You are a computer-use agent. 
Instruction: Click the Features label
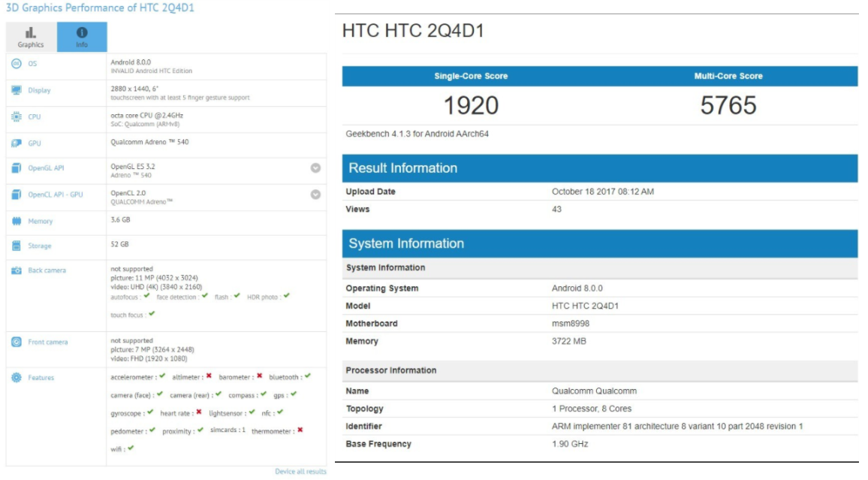click(41, 378)
